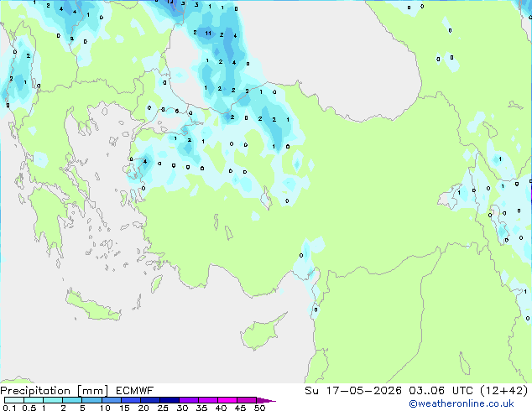Click the '[mm]' unit label
This screenshot has width=532, height=411.
tap(92, 391)
